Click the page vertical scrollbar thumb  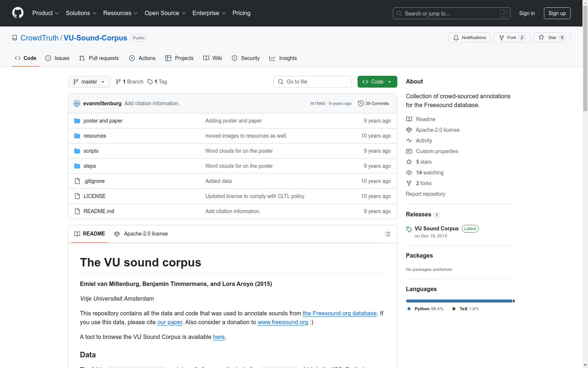[x=585, y=59]
